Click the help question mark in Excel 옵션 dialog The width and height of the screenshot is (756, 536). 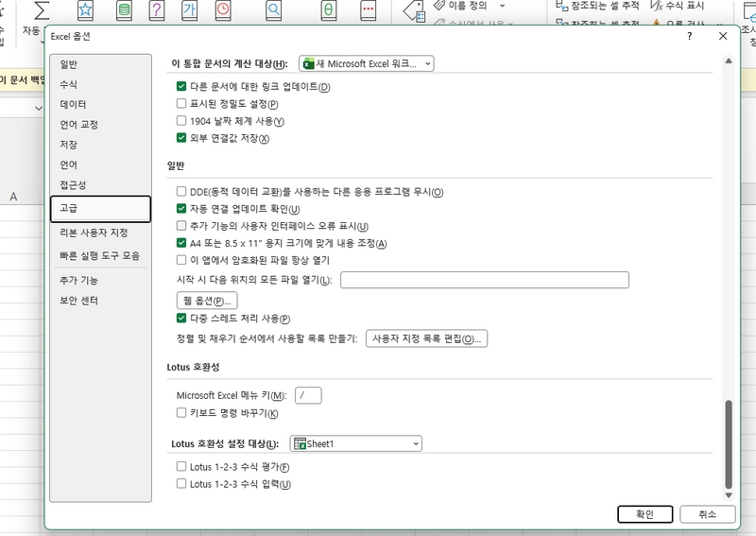(690, 36)
